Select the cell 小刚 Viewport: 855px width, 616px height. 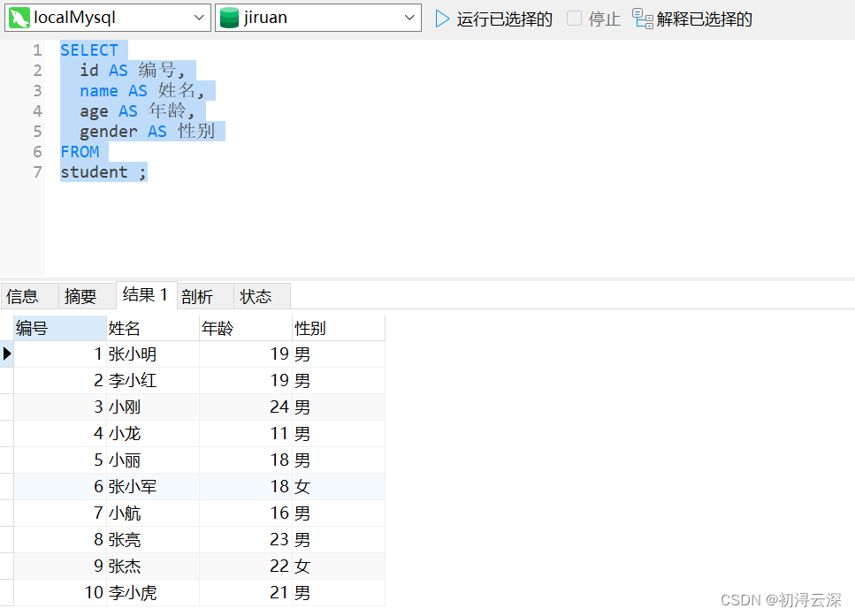[x=153, y=407]
